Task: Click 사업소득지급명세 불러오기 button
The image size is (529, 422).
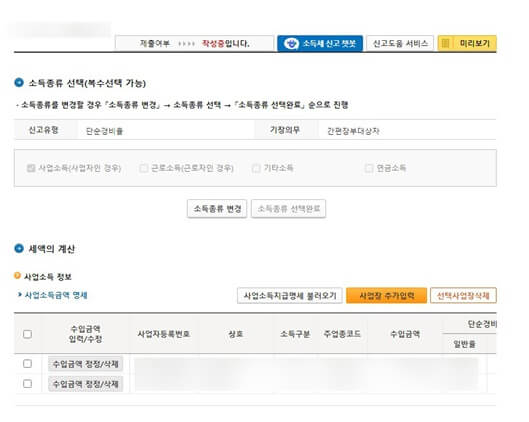Action: [x=290, y=296]
